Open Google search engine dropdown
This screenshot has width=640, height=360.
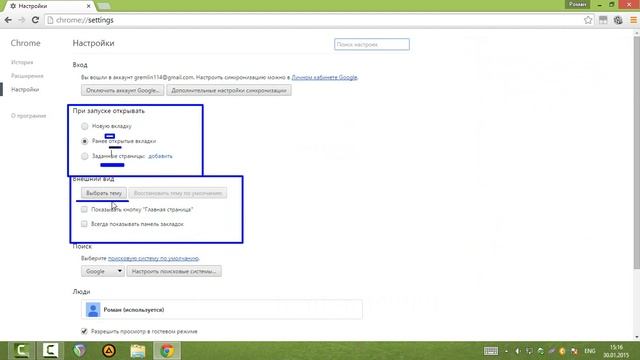102,271
